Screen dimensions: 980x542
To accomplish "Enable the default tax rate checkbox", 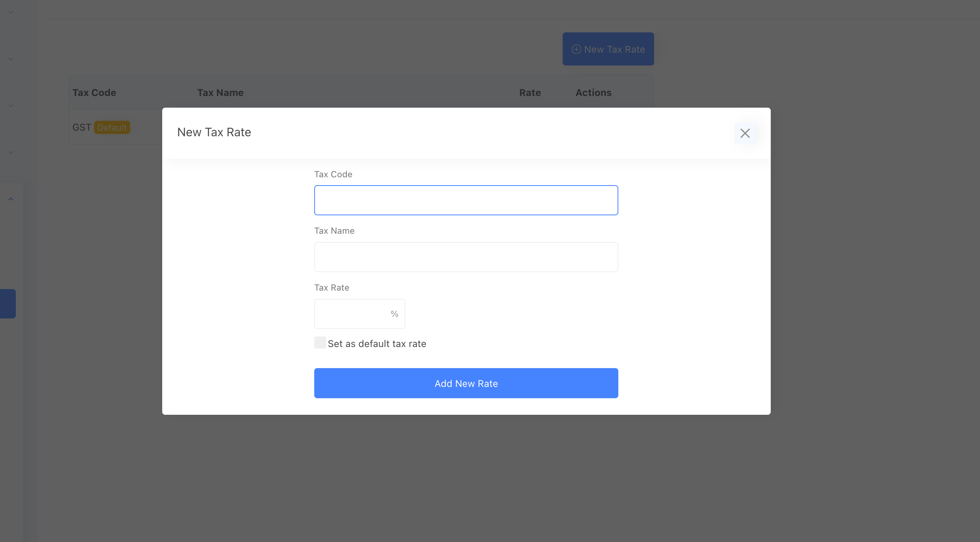I will click(320, 343).
